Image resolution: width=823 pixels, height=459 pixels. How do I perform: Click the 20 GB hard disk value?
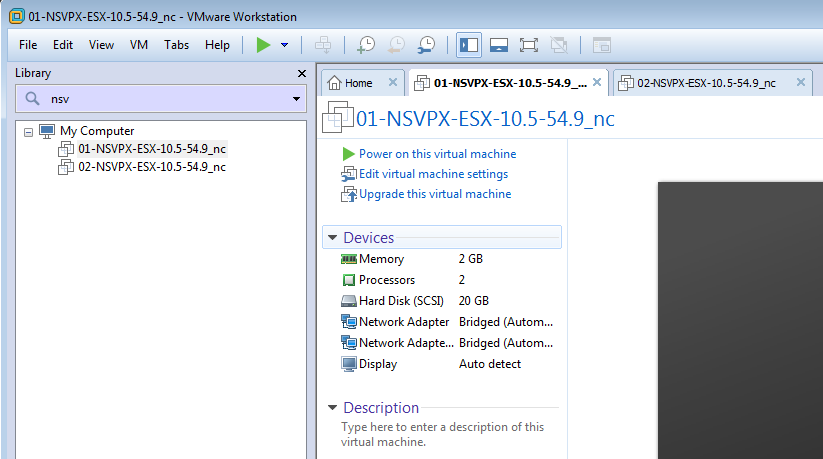click(x=473, y=301)
